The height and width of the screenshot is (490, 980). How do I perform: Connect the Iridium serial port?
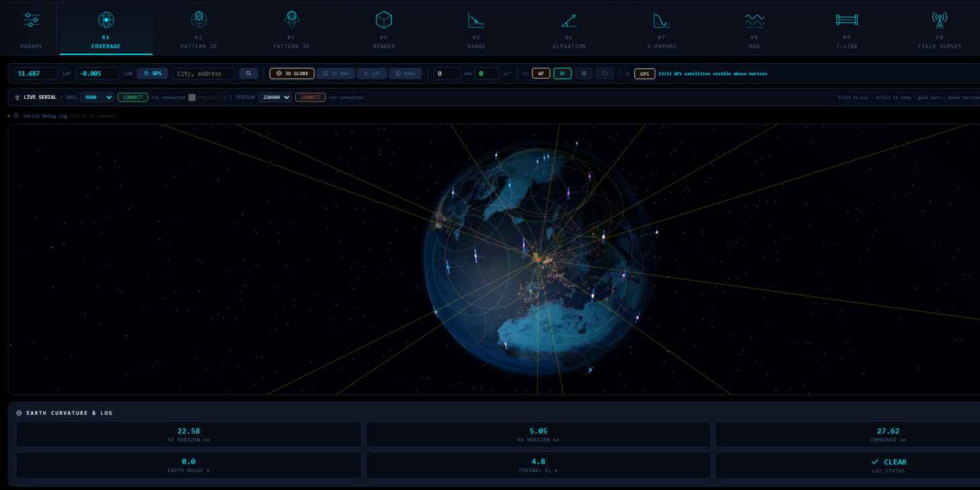coord(311,97)
